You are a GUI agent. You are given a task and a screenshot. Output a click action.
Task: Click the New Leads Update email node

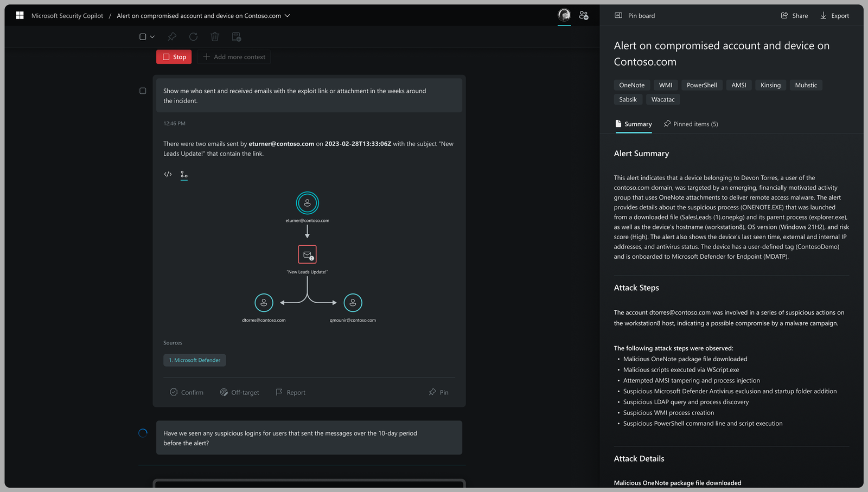click(307, 254)
